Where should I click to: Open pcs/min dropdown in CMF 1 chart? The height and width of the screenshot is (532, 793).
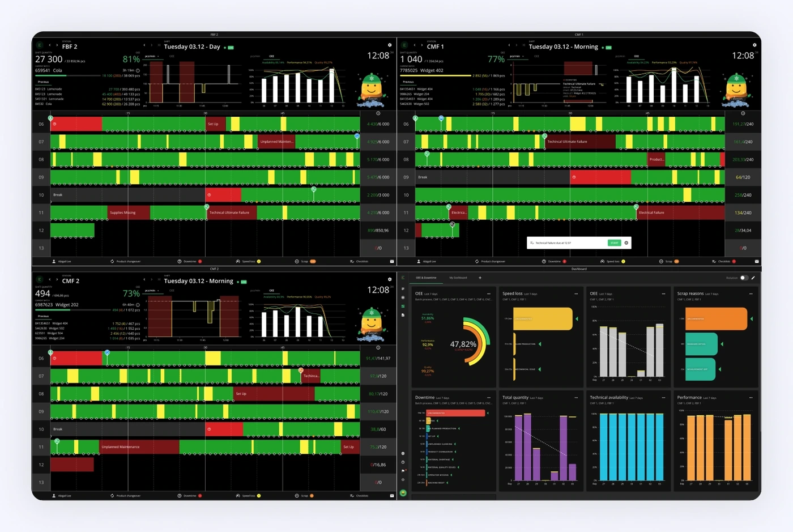click(x=515, y=56)
